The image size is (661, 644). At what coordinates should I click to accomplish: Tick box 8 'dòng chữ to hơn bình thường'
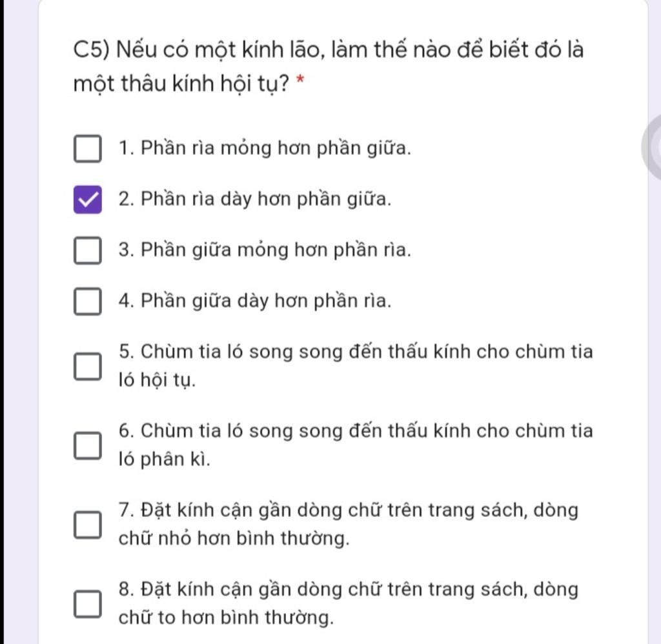click(x=88, y=603)
